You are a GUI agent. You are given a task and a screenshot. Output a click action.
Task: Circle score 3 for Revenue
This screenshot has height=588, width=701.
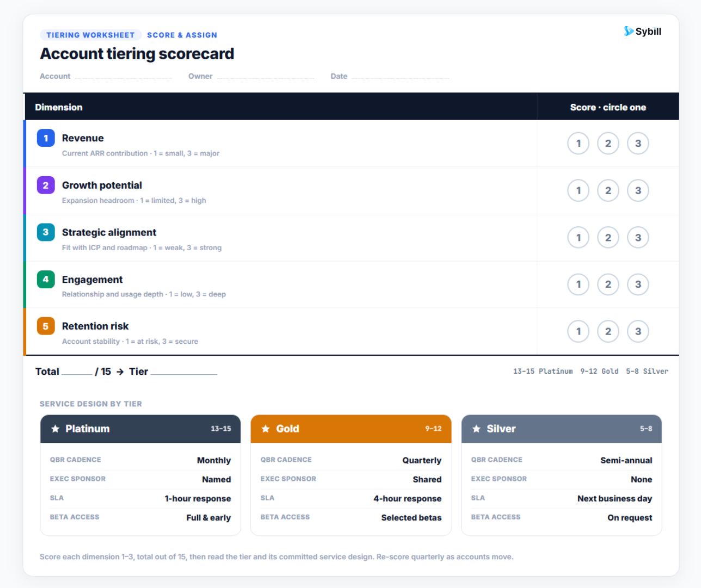(x=638, y=144)
